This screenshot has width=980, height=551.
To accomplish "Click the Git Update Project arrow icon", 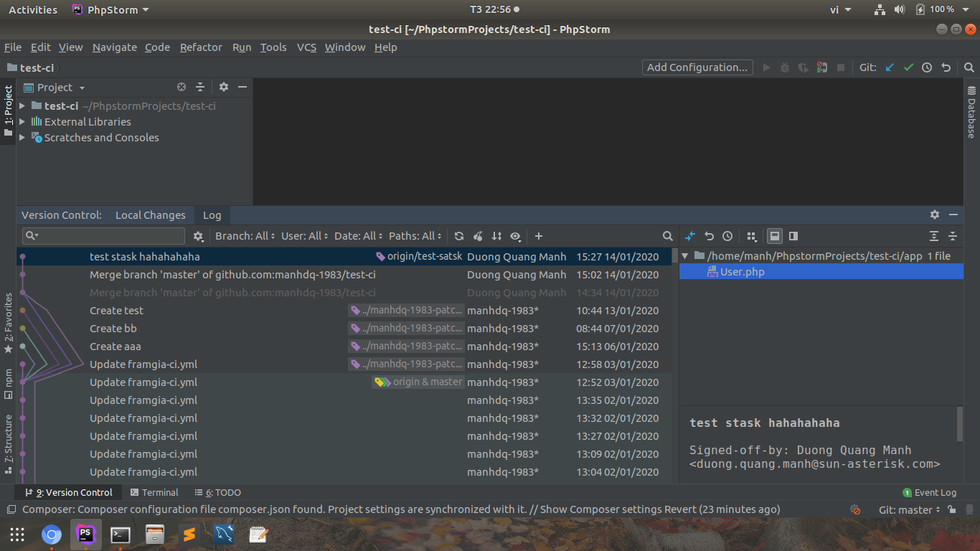I will pyautogui.click(x=890, y=67).
